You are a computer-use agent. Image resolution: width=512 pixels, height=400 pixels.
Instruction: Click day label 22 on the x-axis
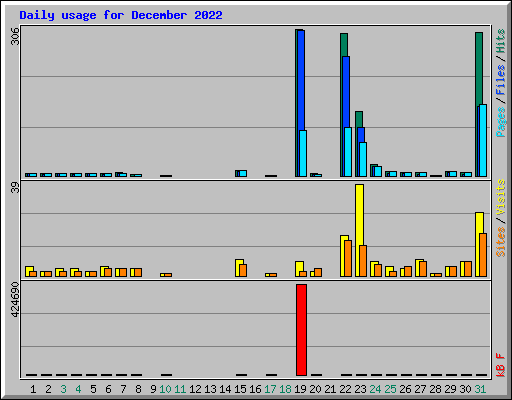point(345,389)
